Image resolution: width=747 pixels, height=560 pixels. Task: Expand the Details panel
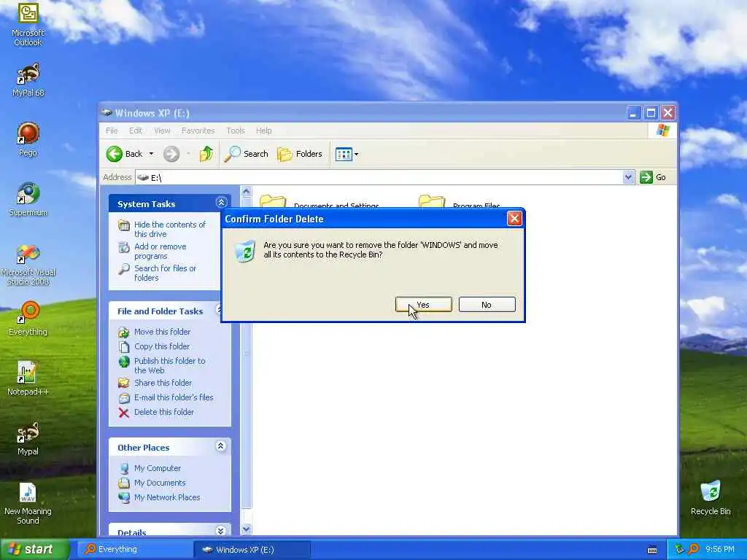(x=220, y=531)
